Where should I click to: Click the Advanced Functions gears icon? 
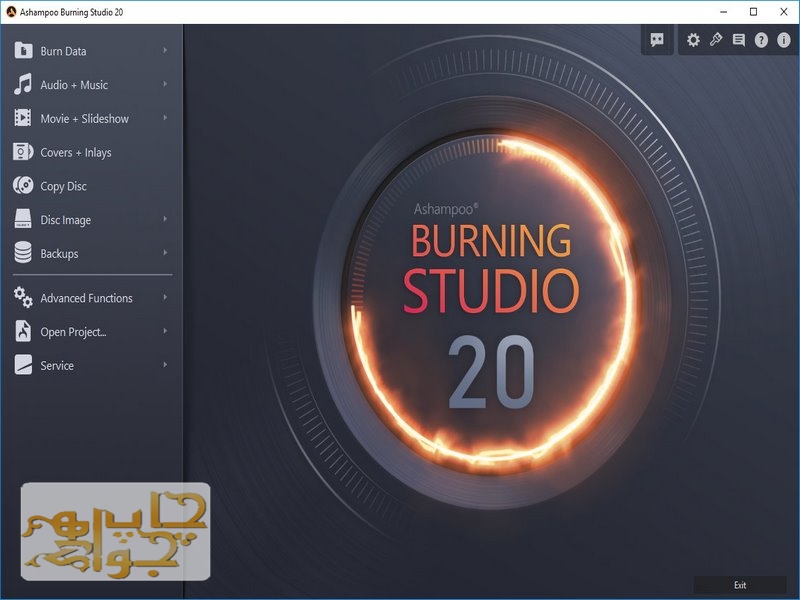[x=23, y=297]
